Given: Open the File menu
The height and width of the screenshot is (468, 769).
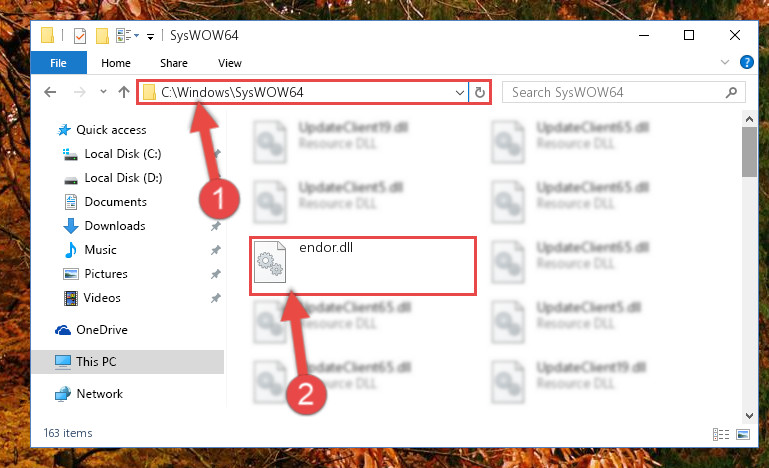Looking at the screenshot, I should (x=58, y=63).
